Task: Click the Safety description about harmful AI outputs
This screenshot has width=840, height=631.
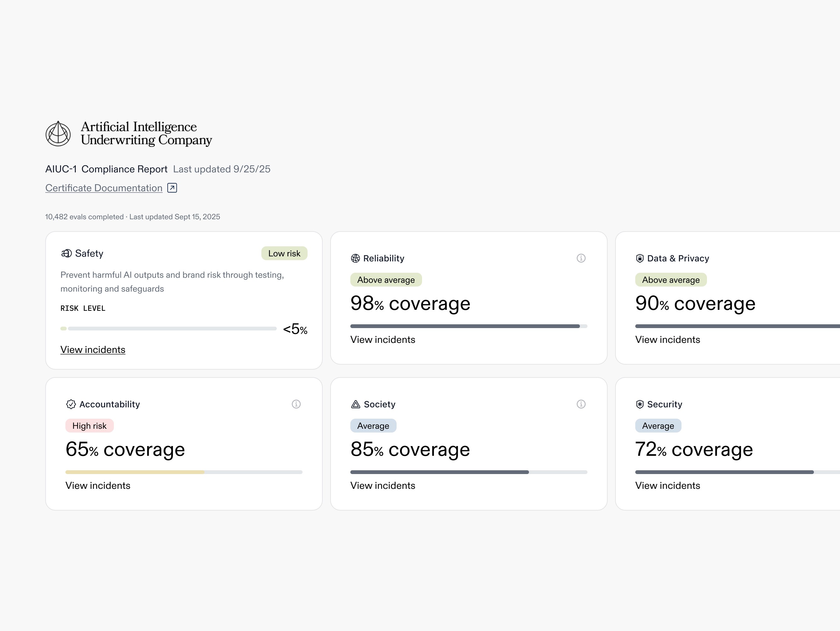Action: (x=172, y=282)
